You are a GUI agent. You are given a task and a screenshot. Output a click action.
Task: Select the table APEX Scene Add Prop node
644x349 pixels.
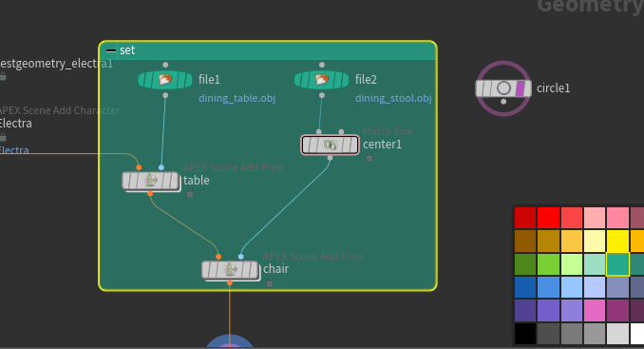click(x=151, y=181)
